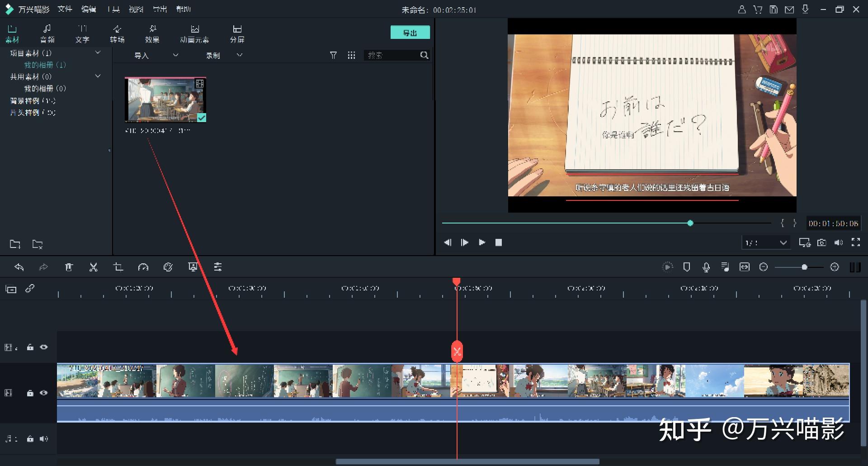Viewport: 868px width, 466px height.
Task: Click the filter funnel icon
Action: [333, 55]
